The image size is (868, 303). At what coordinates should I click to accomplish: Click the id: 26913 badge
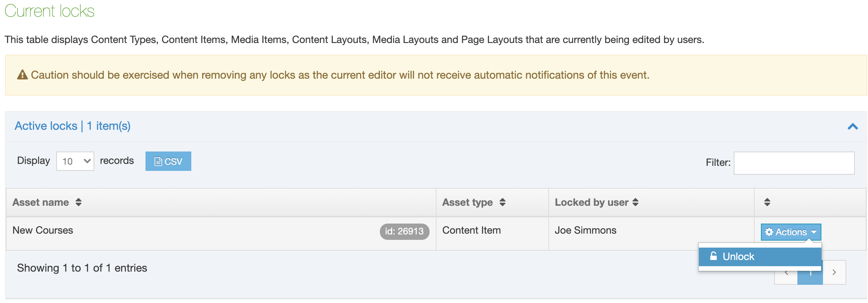404,231
